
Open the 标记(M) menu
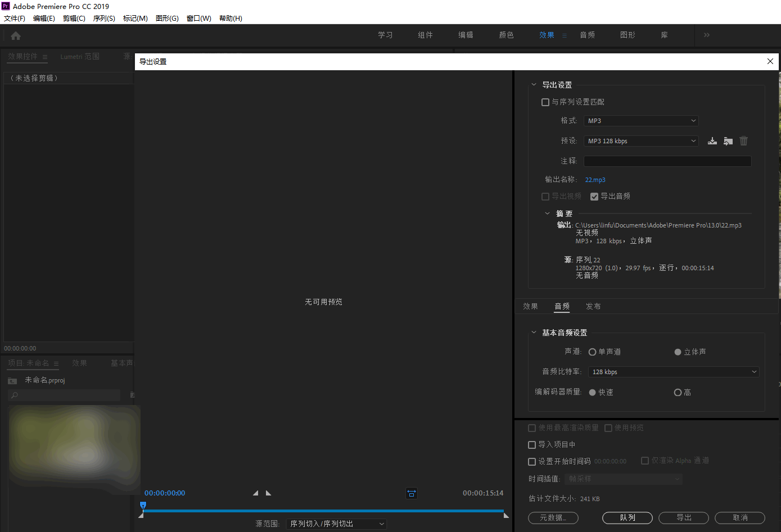[x=136, y=19]
